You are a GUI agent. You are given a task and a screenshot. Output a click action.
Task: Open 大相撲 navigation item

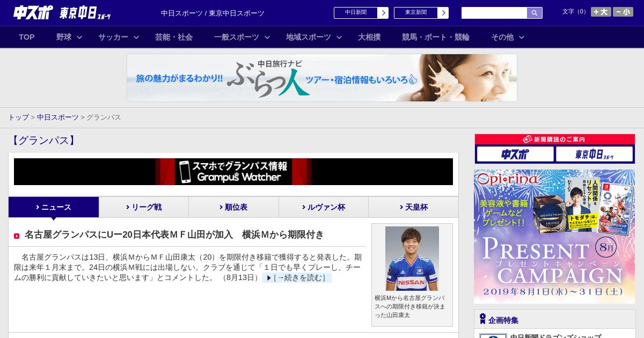(369, 37)
